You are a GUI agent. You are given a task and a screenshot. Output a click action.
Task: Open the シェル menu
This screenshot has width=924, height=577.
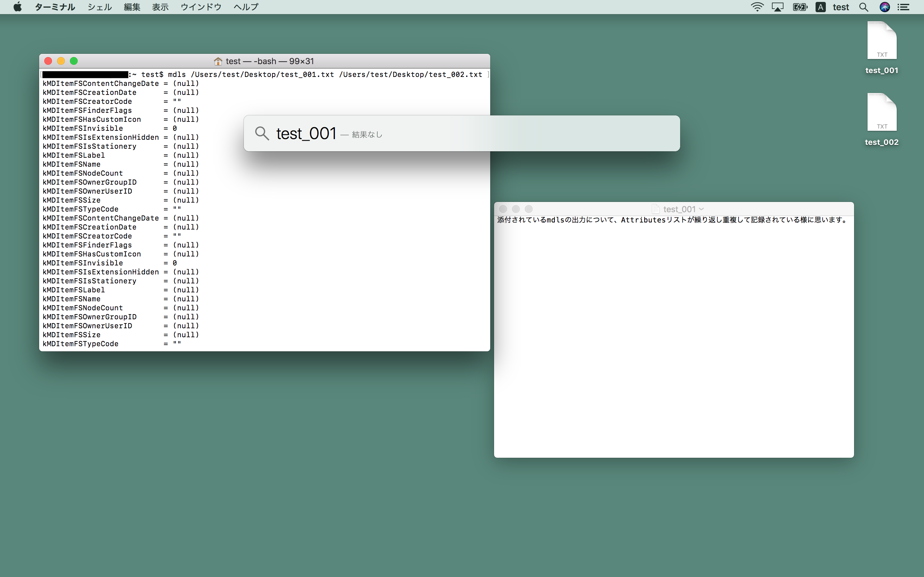[99, 7]
